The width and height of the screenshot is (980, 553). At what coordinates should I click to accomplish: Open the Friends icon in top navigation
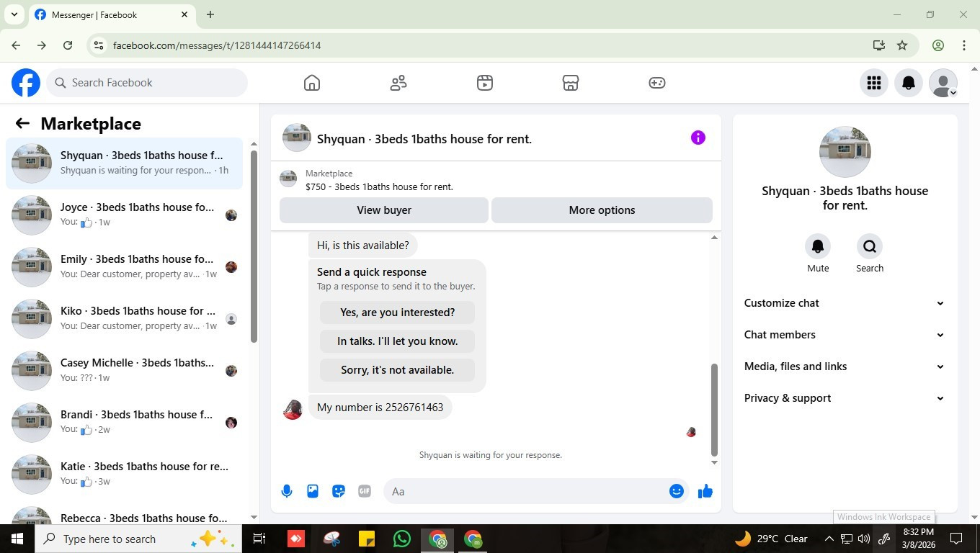pyautogui.click(x=398, y=83)
